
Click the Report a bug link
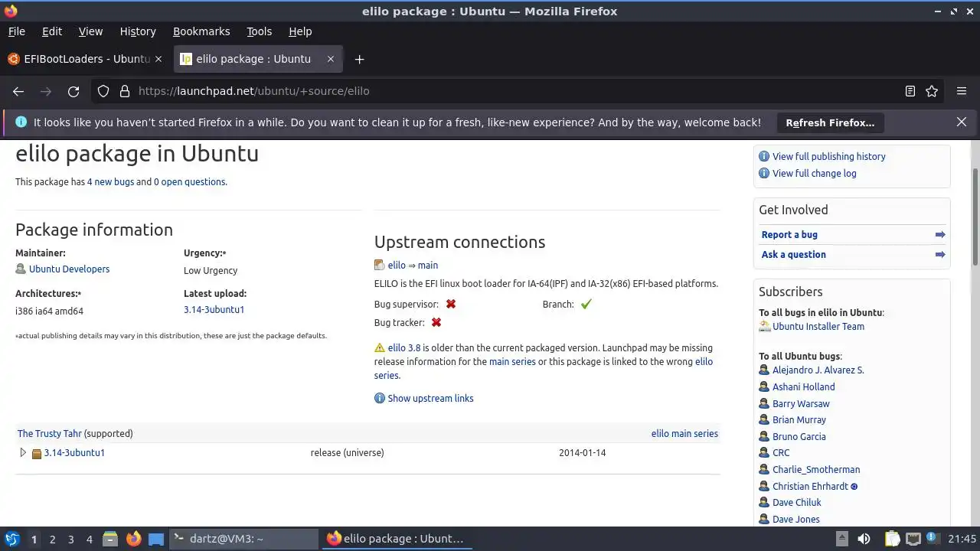pyautogui.click(x=789, y=235)
